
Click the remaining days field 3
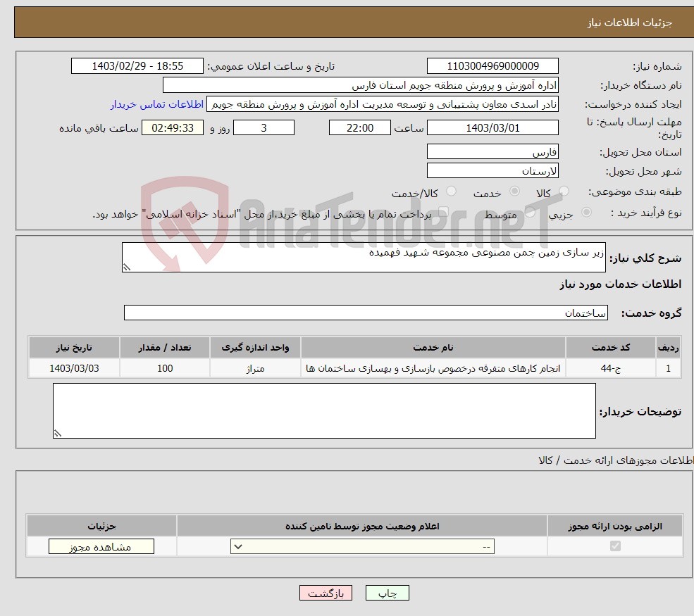pos(264,128)
